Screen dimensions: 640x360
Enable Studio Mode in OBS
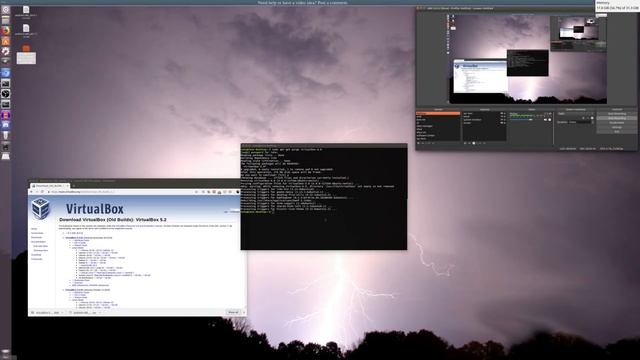[617, 122]
